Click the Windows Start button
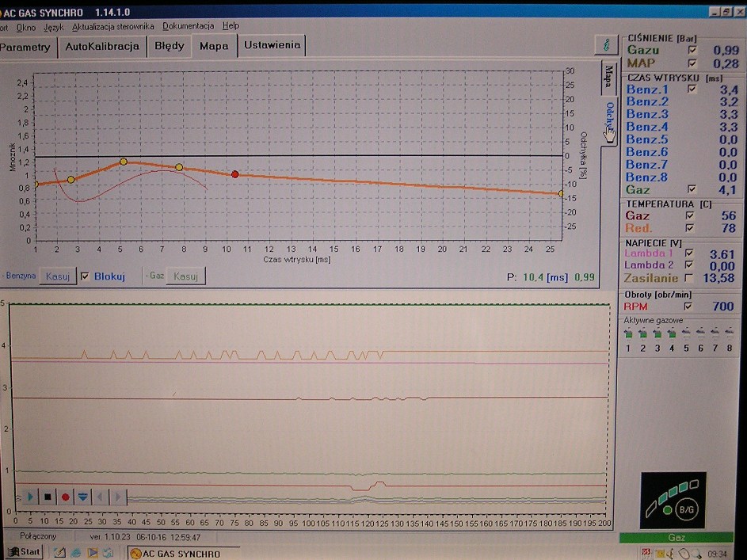The width and height of the screenshot is (747, 560). pyautogui.click(x=24, y=552)
